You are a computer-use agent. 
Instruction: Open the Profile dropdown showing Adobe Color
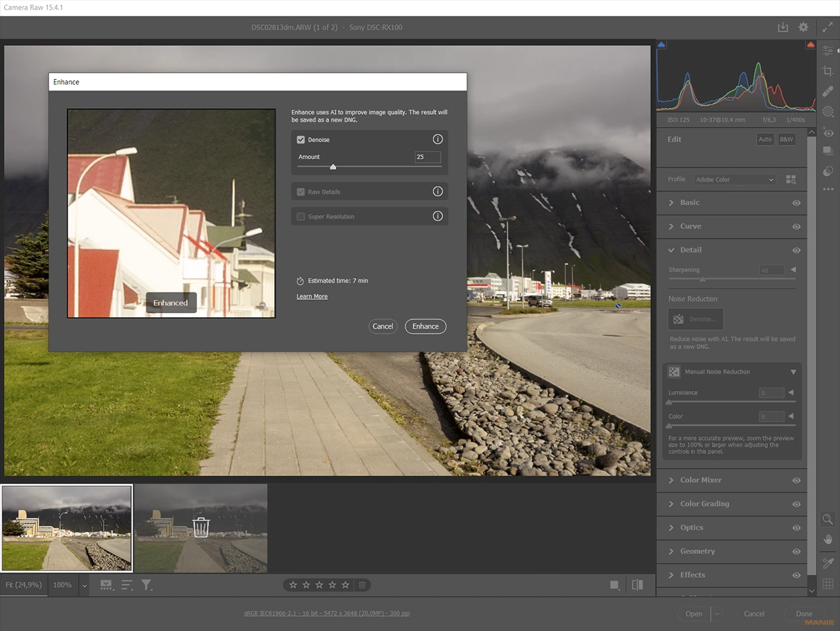point(734,179)
